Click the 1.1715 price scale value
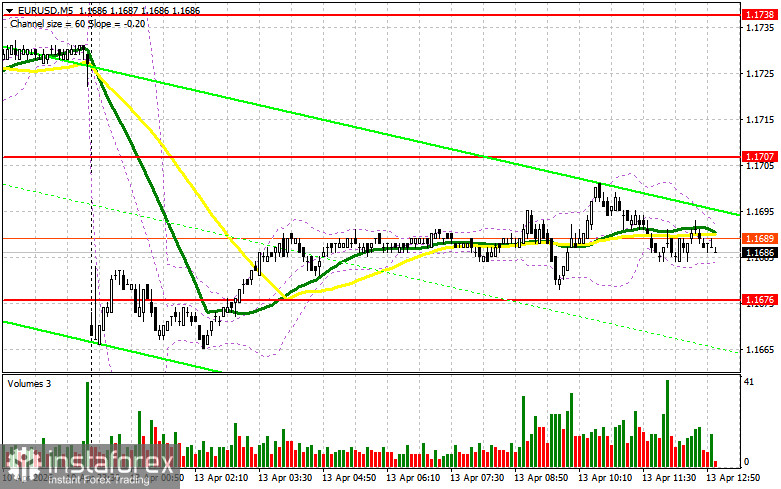This screenshot has height=489, width=781. click(760, 120)
